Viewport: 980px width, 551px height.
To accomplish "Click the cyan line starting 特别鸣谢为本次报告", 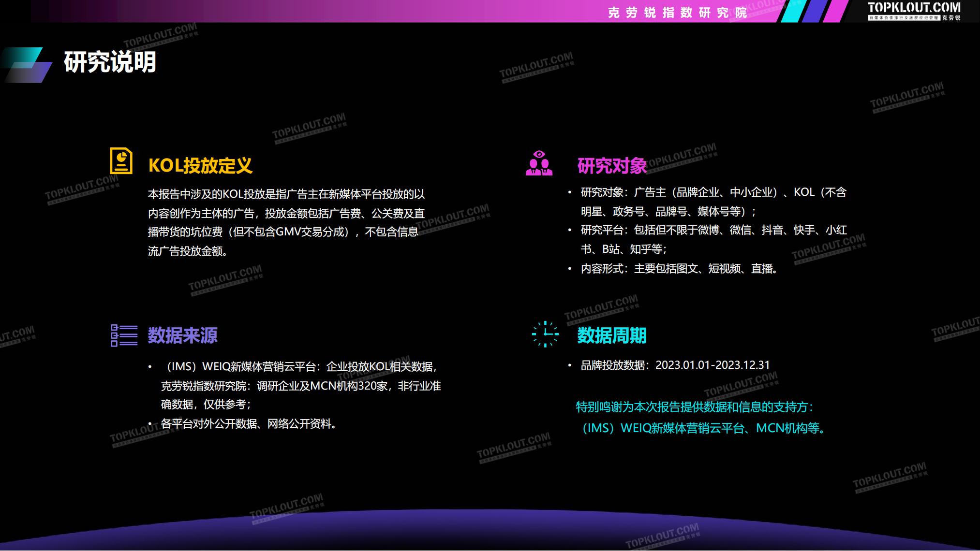I will pyautogui.click(x=695, y=407).
